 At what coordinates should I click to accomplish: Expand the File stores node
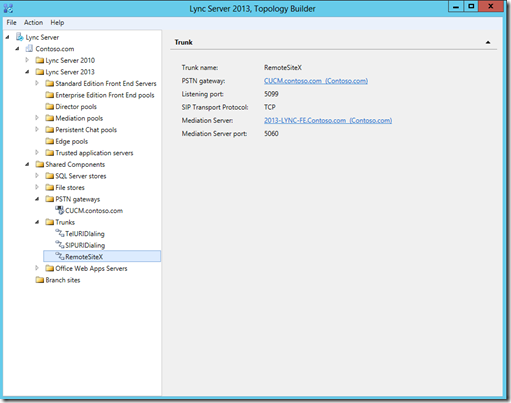click(37, 187)
